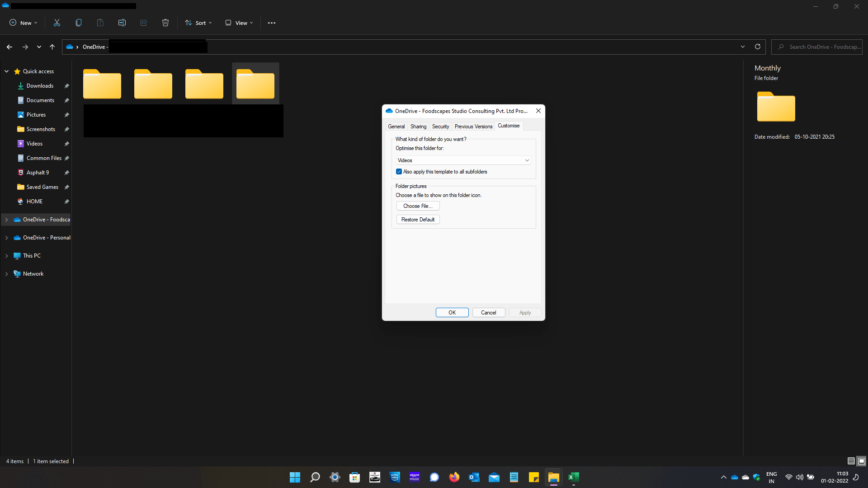868x488 pixels.
Task: Switch to the Security tab
Action: [440, 127]
